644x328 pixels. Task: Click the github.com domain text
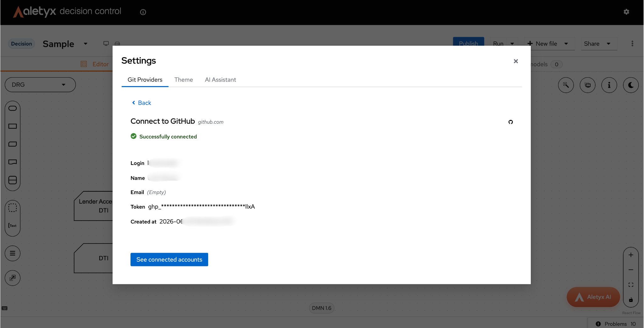(x=211, y=122)
